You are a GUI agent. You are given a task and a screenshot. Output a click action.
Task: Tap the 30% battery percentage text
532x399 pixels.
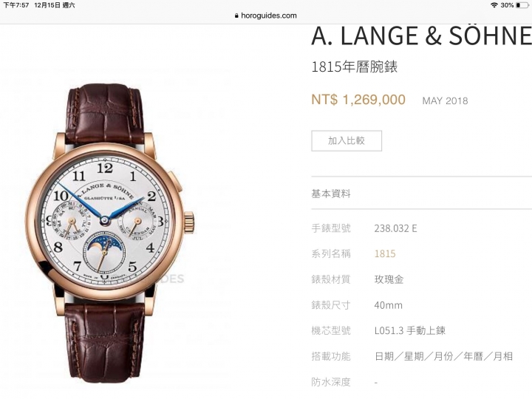click(x=507, y=5)
